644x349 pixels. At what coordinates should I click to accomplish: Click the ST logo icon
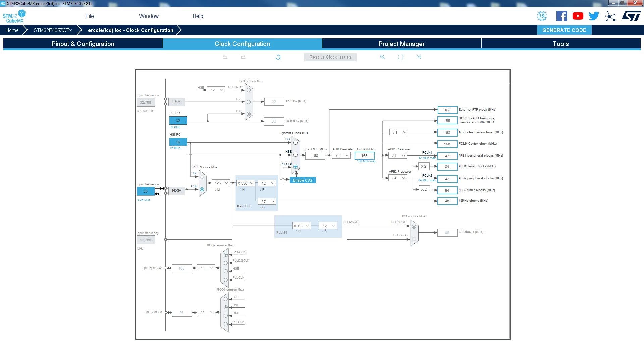[631, 16]
